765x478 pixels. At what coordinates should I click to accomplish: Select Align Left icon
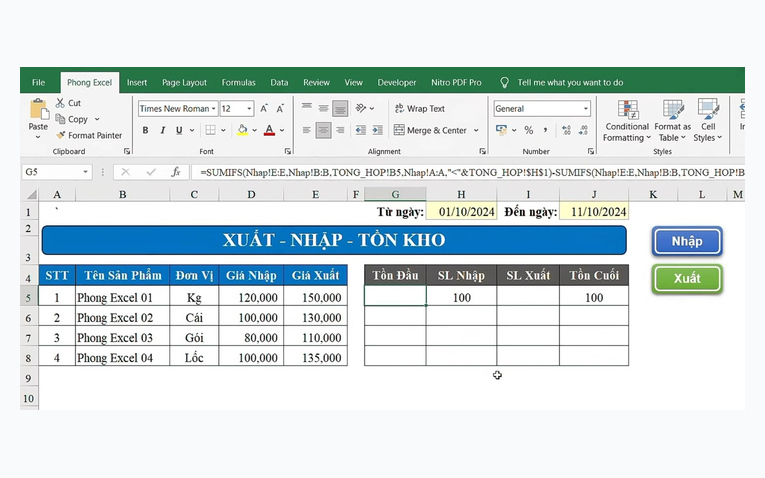pyautogui.click(x=306, y=130)
